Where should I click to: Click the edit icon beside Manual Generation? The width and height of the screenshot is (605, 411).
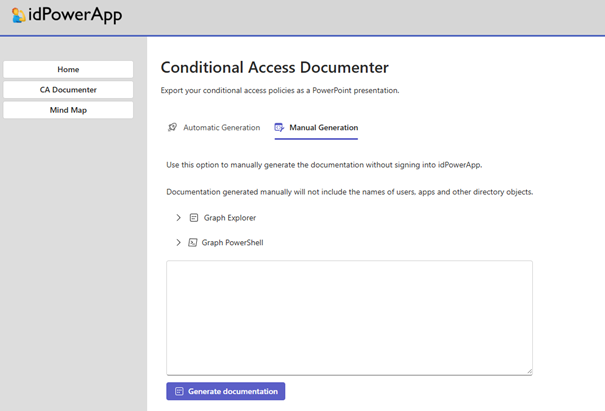pos(279,128)
